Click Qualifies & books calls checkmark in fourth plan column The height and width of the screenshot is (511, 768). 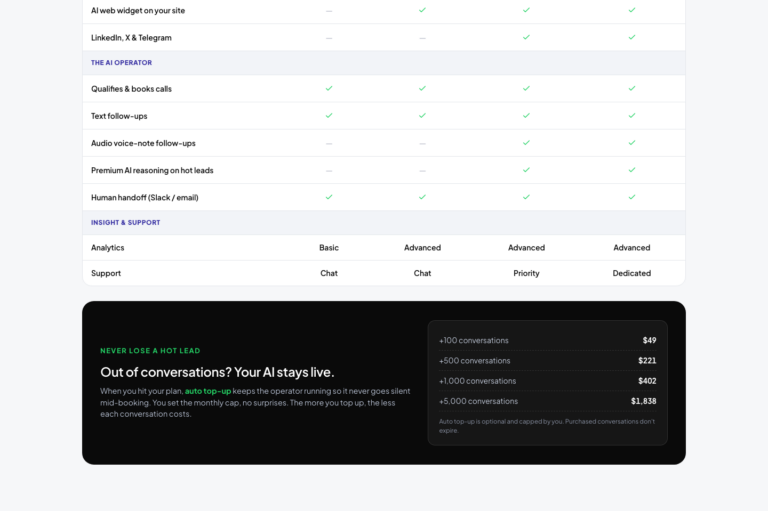(x=632, y=88)
